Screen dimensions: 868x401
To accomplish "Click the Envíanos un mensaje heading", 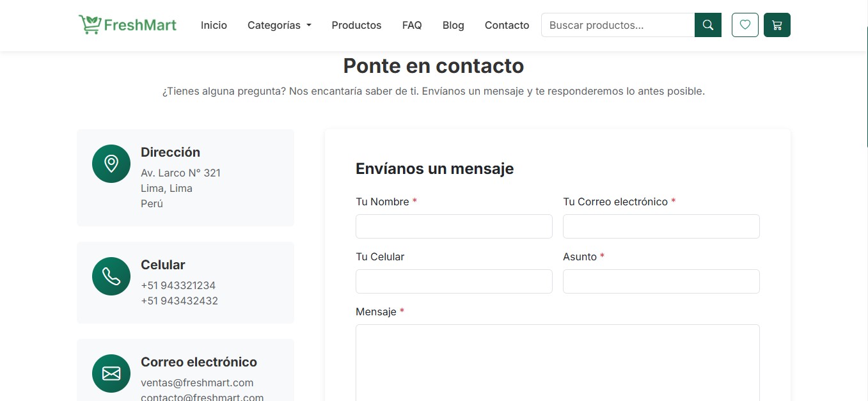I will [435, 169].
